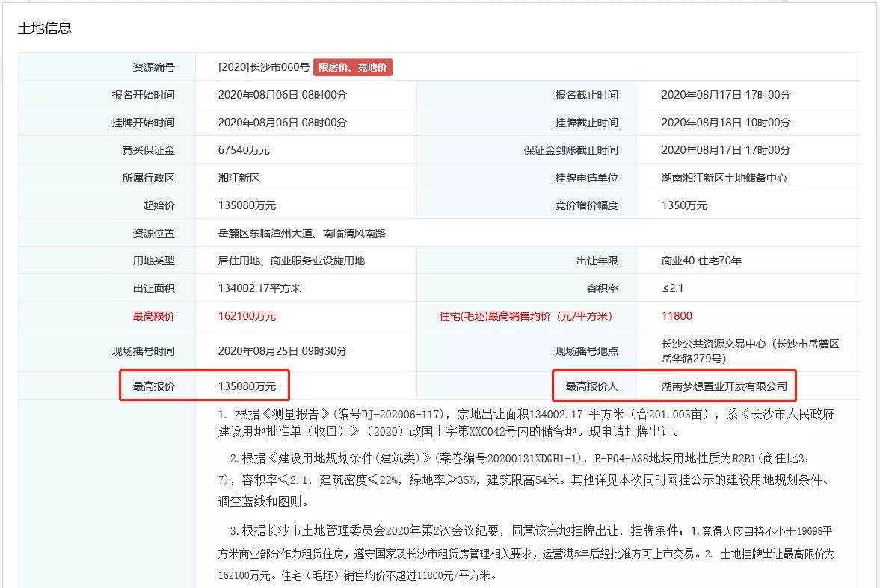Image resolution: width=880 pixels, height=588 pixels.
Task: Click the 挂牌开始时间 label
Action: tap(143, 123)
